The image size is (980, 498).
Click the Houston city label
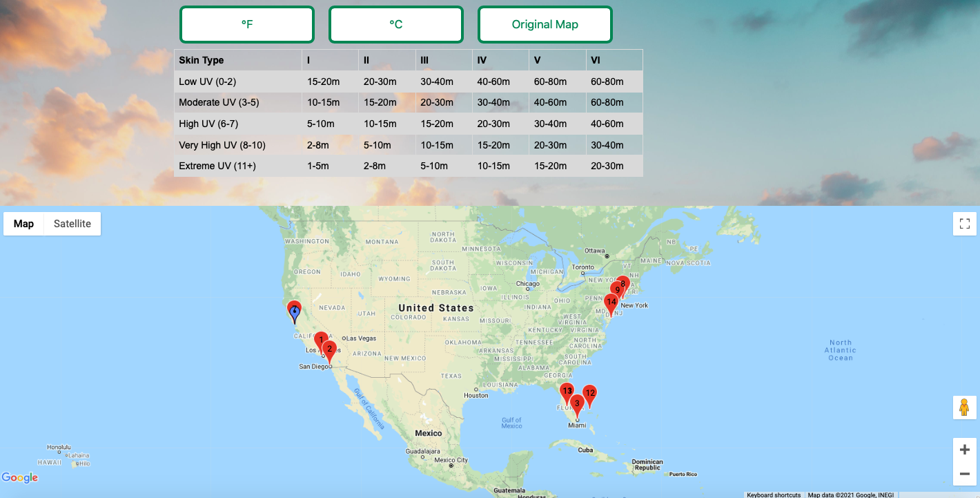click(476, 396)
